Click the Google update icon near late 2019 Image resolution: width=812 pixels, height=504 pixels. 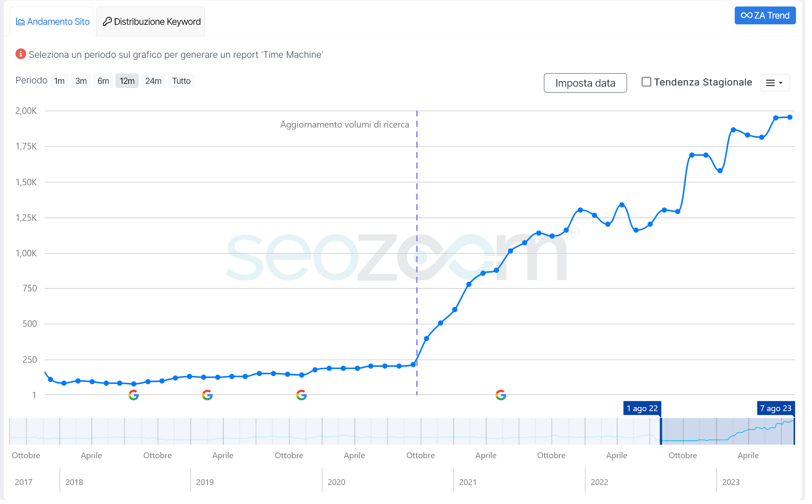tap(301, 395)
